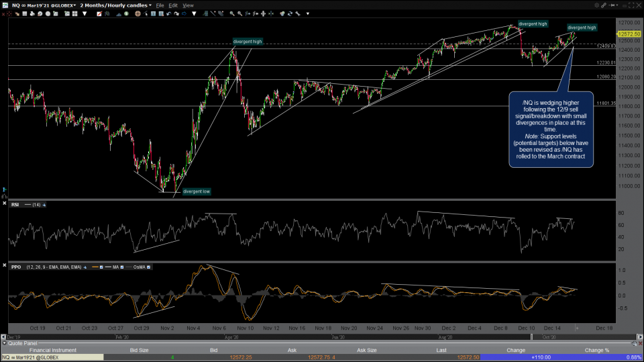Close the PPO indicator panel
Viewport: 644px width, 362px height.
coord(5,266)
